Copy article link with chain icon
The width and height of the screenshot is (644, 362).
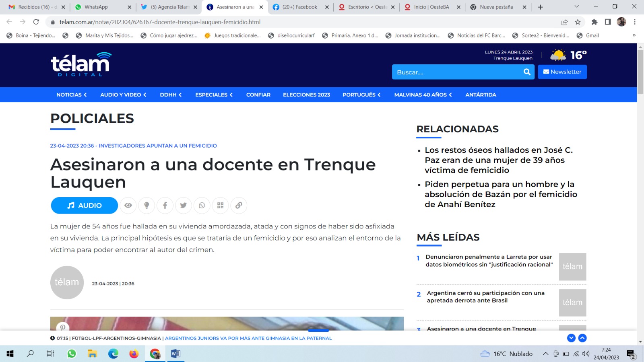(x=239, y=206)
